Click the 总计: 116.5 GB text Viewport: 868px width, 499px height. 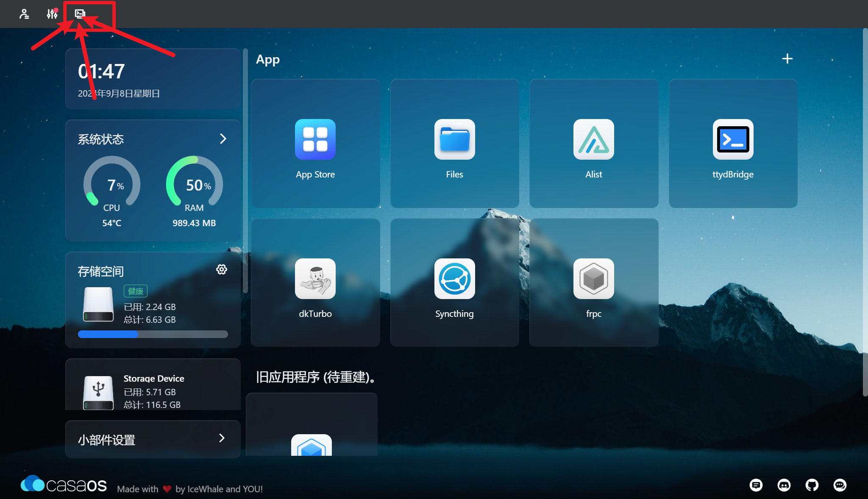152,405
